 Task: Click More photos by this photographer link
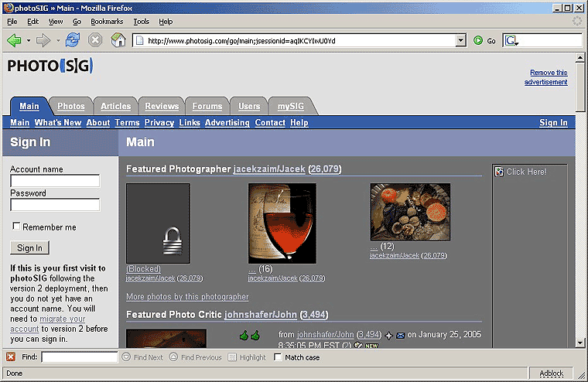187,296
